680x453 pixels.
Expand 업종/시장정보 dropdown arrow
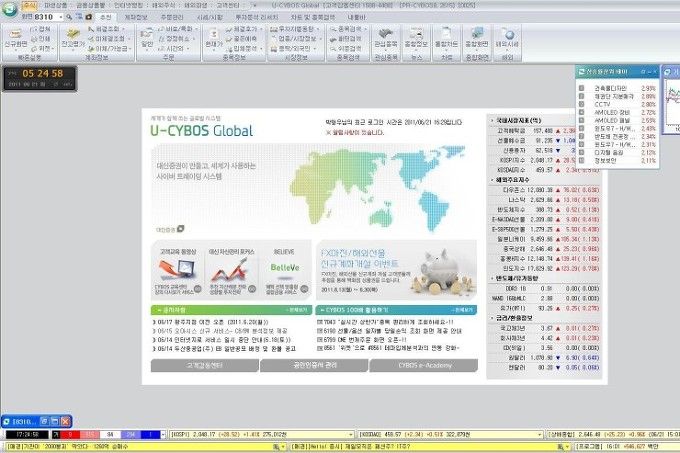pos(321,39)
